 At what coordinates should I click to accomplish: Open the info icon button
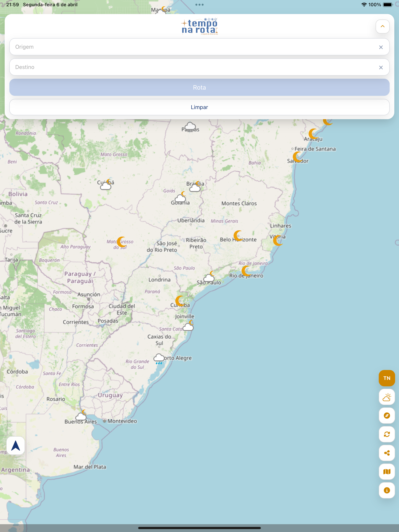tap(387, 490)
